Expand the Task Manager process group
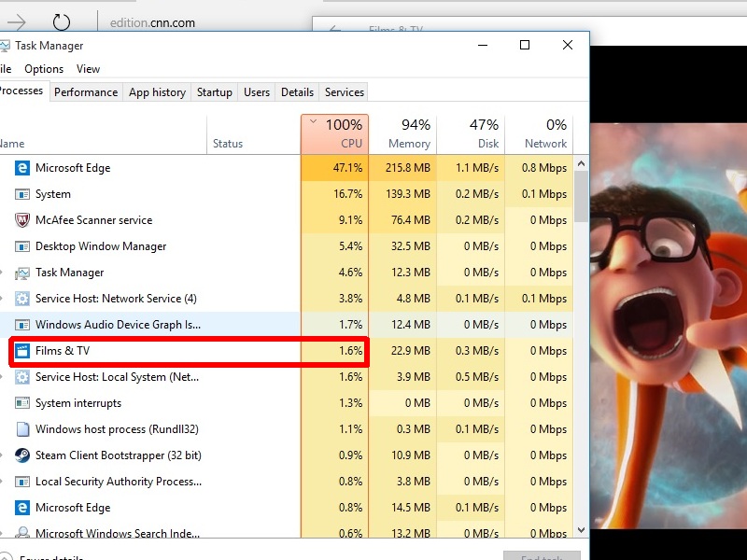Viewport: 747px width, 560px height. pyautogui.click(x=3, y=273)
